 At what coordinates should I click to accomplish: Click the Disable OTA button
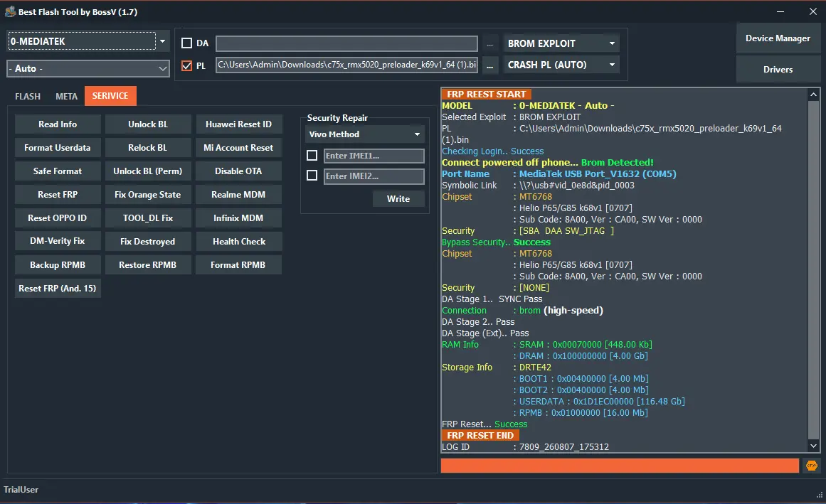click(238, 171)
